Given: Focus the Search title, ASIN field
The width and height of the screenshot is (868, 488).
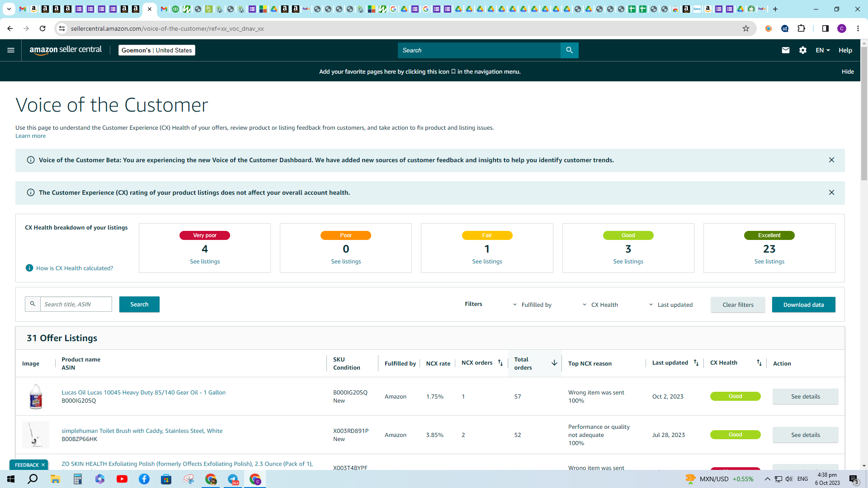Looking at the screenshot, I should click(76, 304).
